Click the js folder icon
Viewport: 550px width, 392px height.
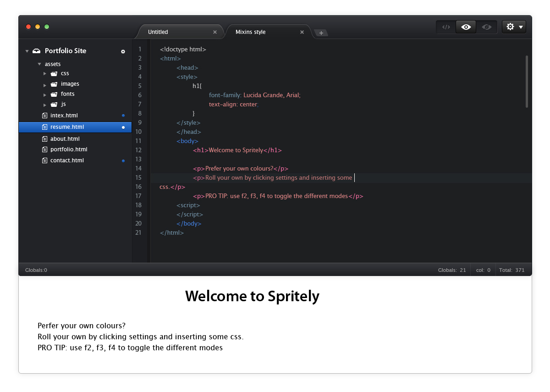pos(54,105)
